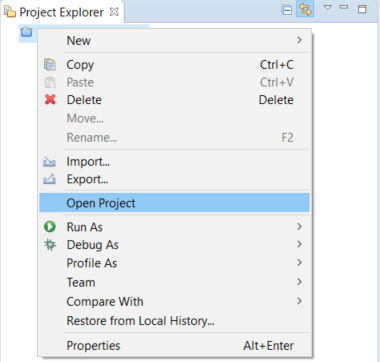Click the Export icon
This screenshot has height=362, width=380.
50,180
